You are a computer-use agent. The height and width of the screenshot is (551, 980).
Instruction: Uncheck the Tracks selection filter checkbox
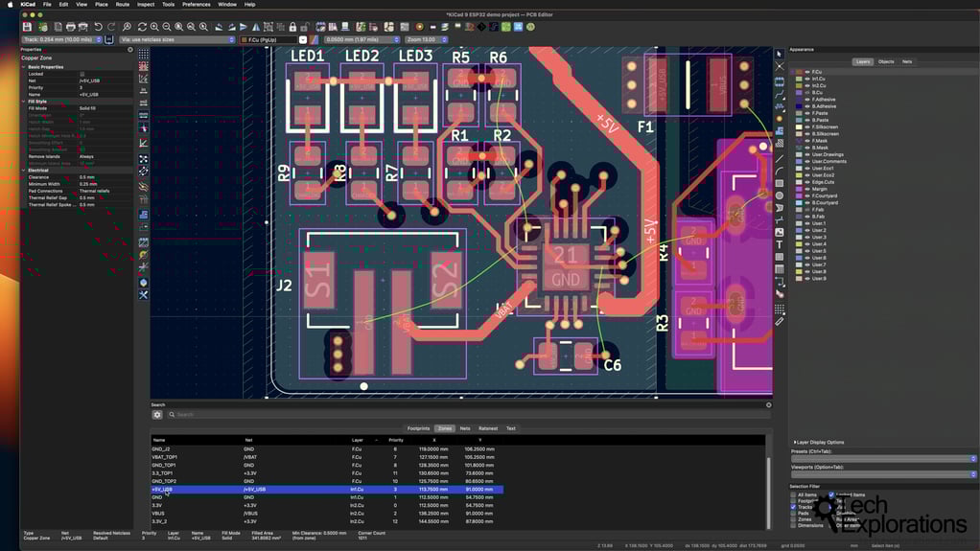[x=794, y=507]
